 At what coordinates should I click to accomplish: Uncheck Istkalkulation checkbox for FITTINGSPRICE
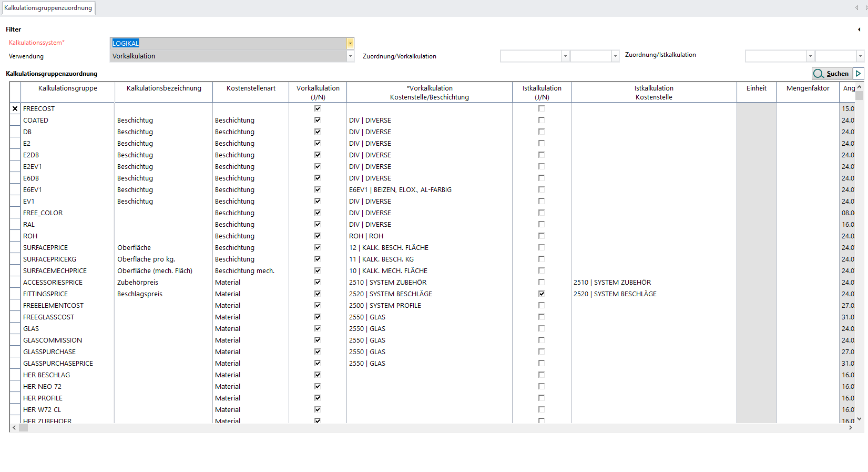[x=542, y=294]
